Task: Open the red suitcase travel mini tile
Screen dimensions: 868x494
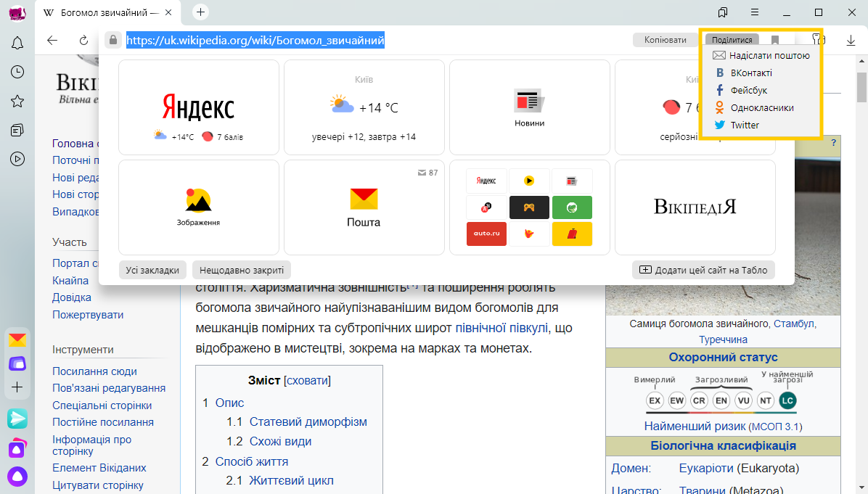Action: [572, 234]
